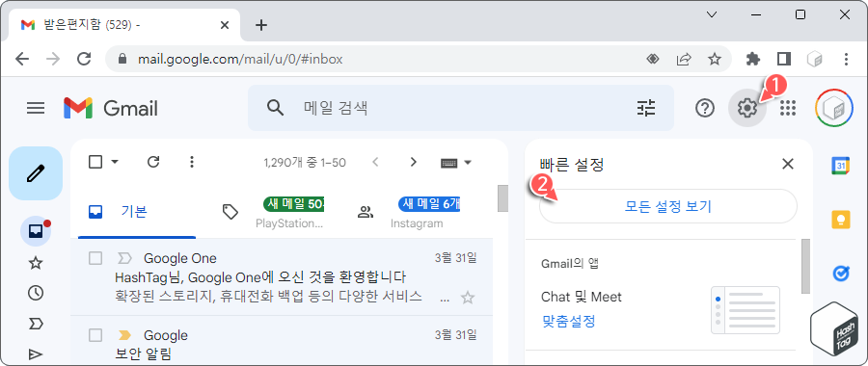868x366 pixels.
Task: Open Chrome tab search chevron
Action: click(712, 14)
